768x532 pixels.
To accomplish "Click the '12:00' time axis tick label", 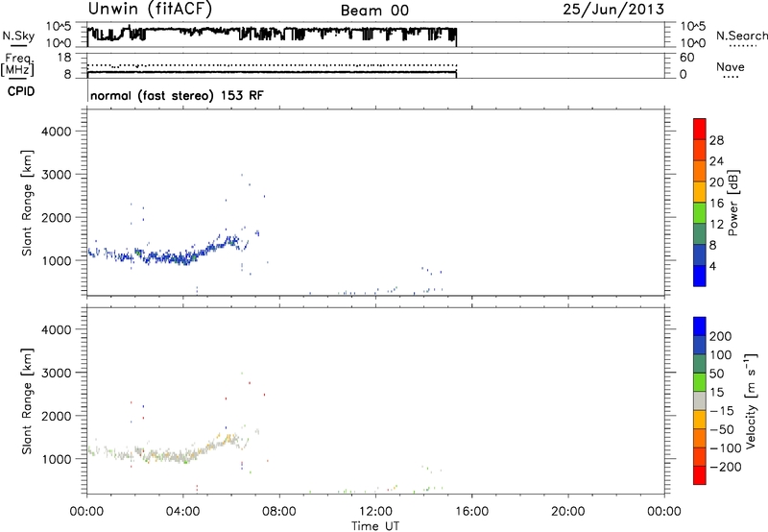I will (x=375, y=512).
